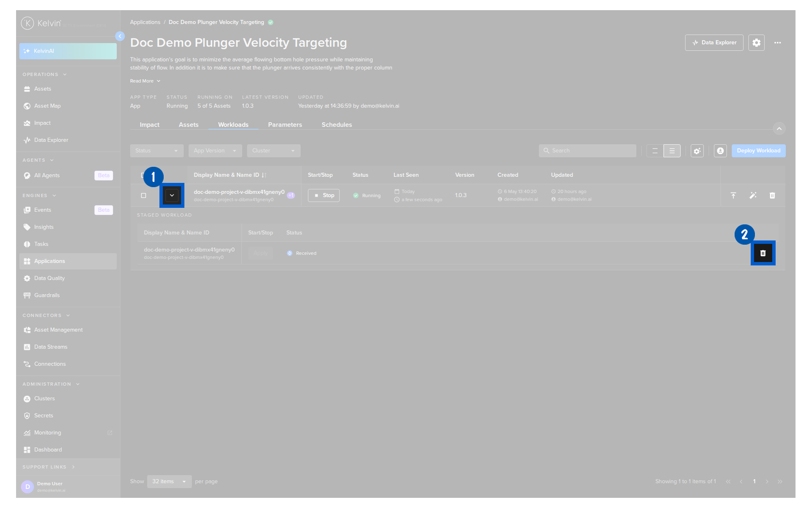This screenshot has height=508, width=812.
Task: Open Clusters administration page
Action: click(x=68, y=399)
